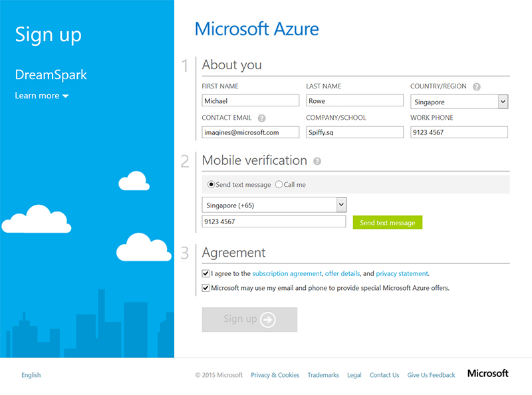Click the Work Phone input field
This screenshot has height=395, width=532.
point(459,132)
